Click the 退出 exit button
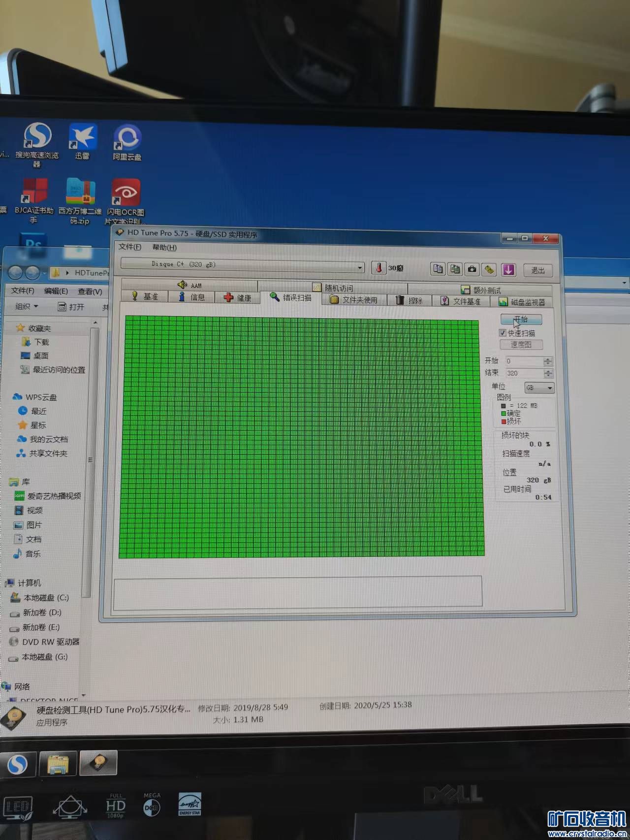 click(538, 270)
